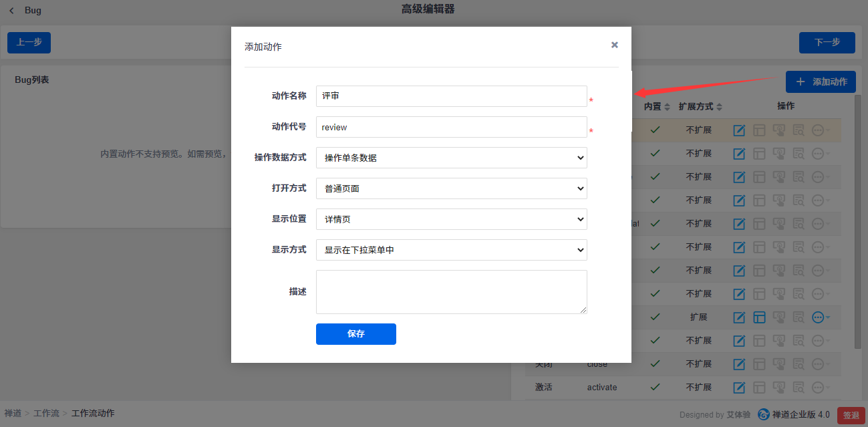Open the 禅道 breadcrumb link
The height and width of the screenshot is (427, 868).
(x=13, y=414)
